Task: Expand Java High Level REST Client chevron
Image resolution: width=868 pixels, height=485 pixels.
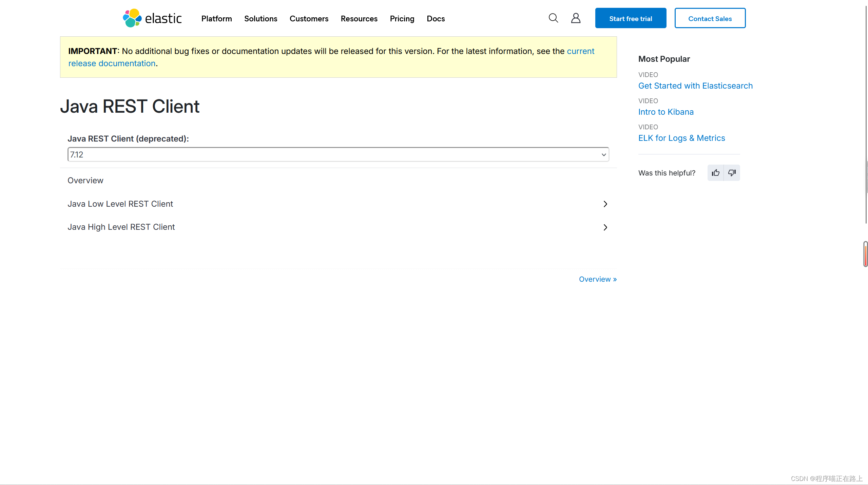Action: coord(605,227)
